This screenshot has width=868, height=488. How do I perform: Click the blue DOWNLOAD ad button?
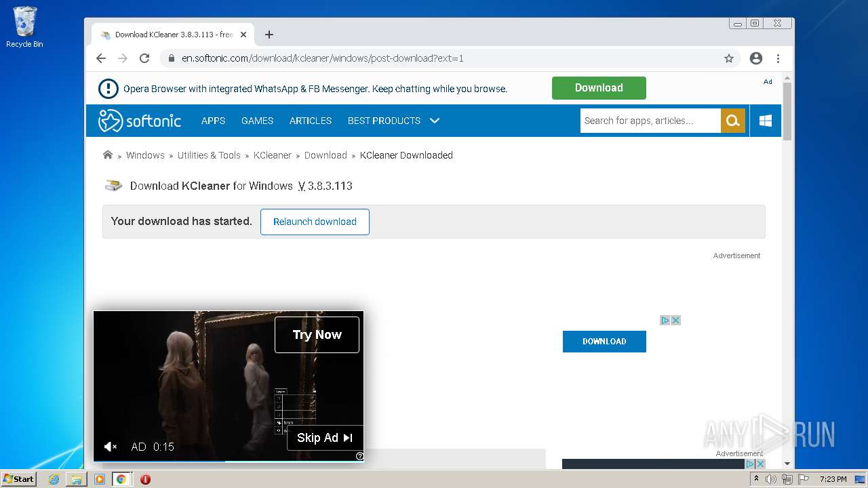click(x=604, y=342)
